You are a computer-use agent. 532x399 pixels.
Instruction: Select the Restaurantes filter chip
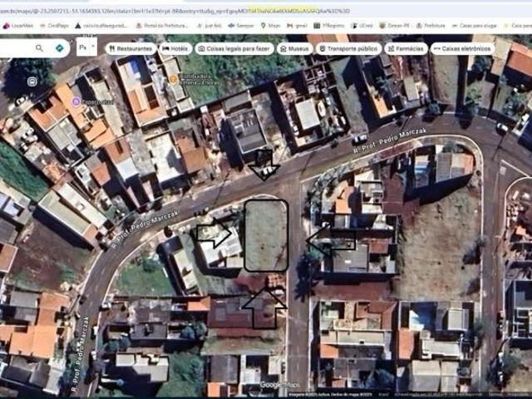point(131,49)
